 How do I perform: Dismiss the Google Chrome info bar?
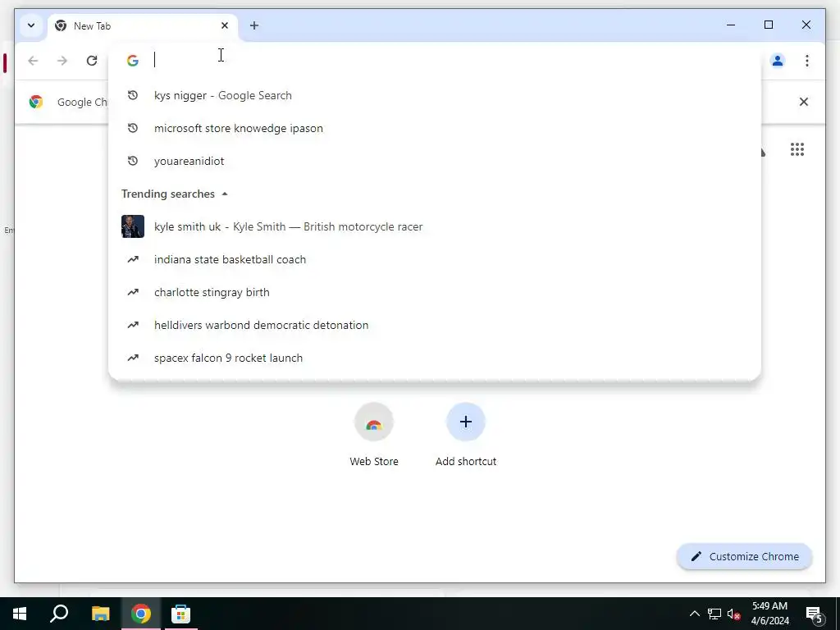pos(804,102)
